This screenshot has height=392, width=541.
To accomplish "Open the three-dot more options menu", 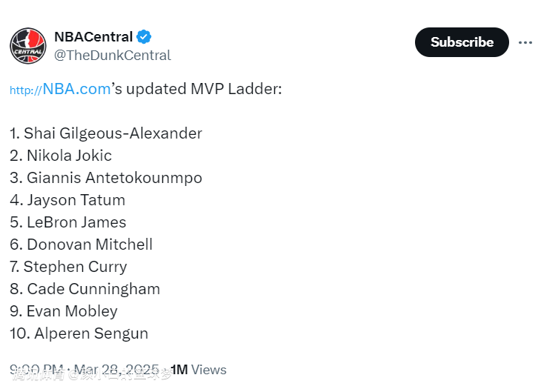I will click(x=525, y=42).
